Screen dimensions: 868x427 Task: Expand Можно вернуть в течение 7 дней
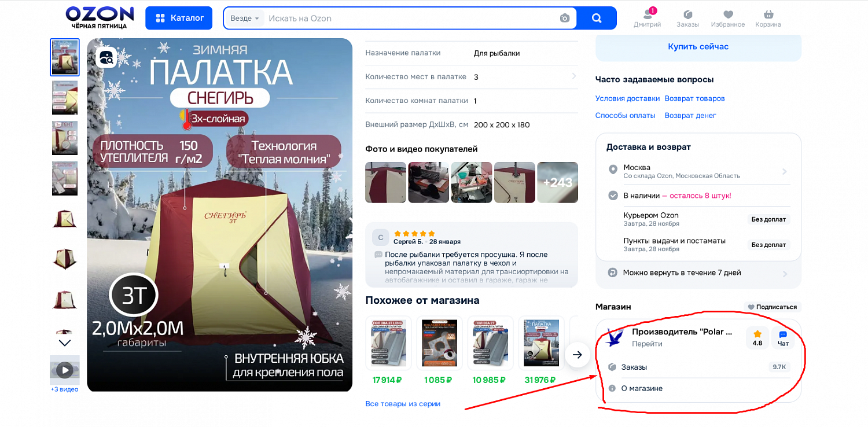[x=698, y=273]
